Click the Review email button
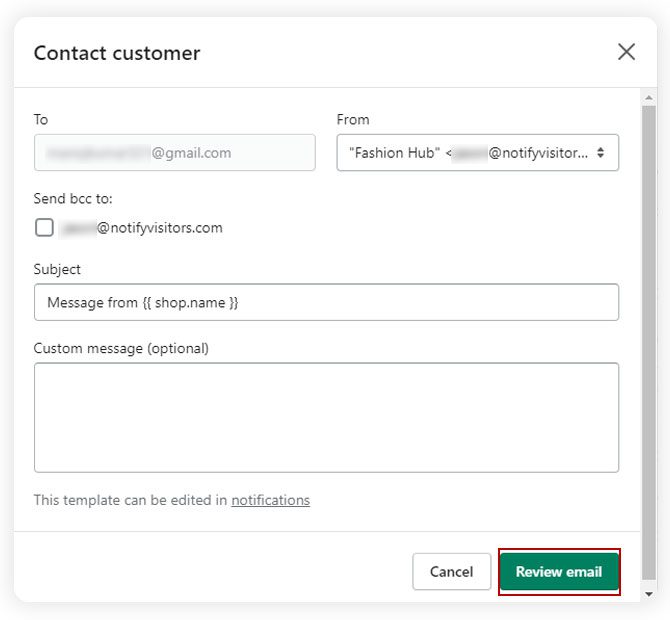Screen dimensions: 670x620 pos(559,572)
